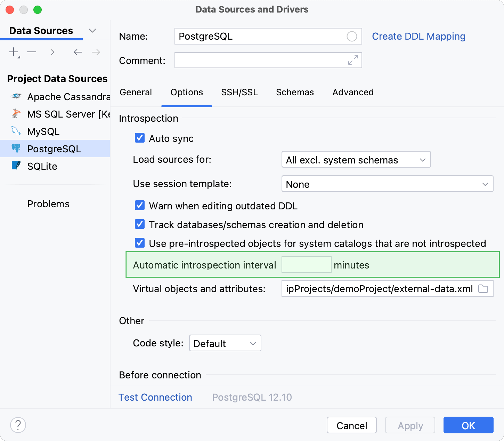
Task: Select Apache Cassandra data source
Action: (55, 96)
